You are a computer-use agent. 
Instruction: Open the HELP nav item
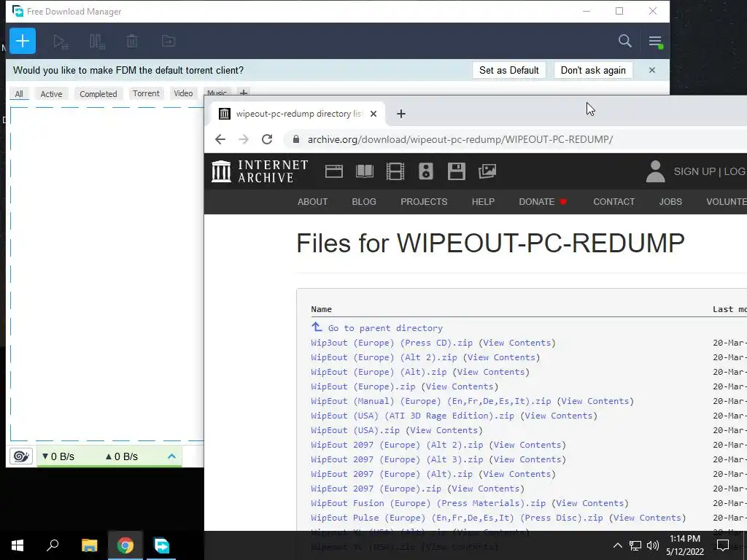click(483, 202)
